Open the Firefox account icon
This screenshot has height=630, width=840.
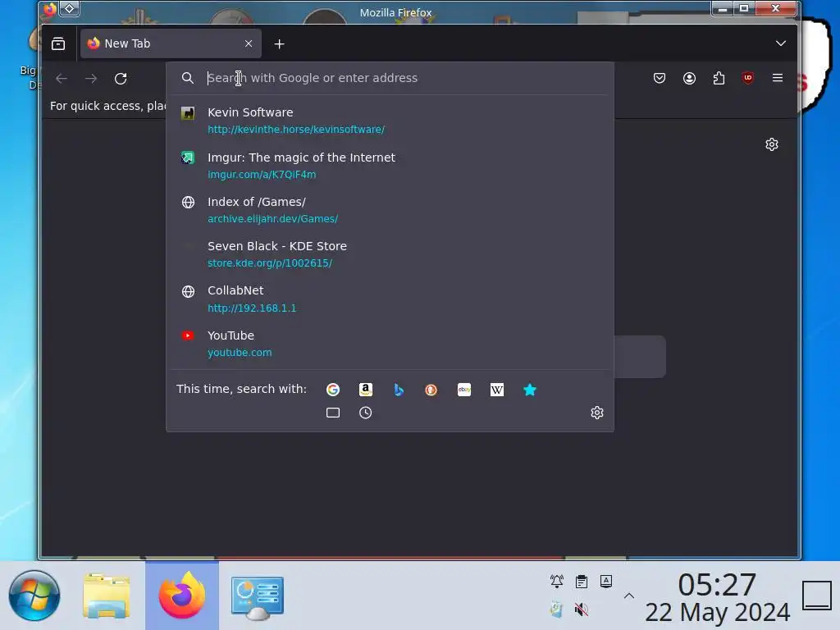(x=689, y=78)
